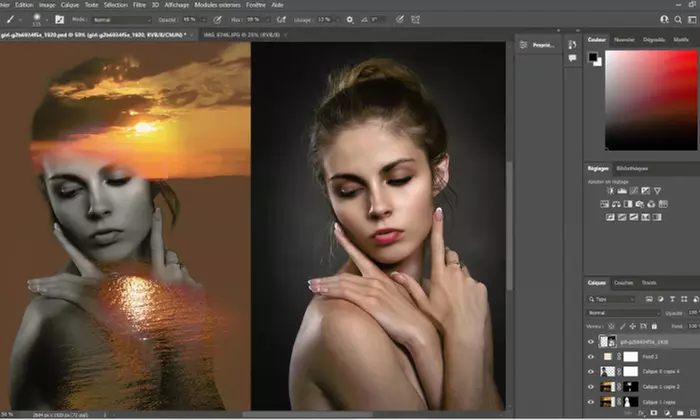Open layer blend mode Normal dropdown
This screenshot has height=420, width=700.
coord(623,313)
